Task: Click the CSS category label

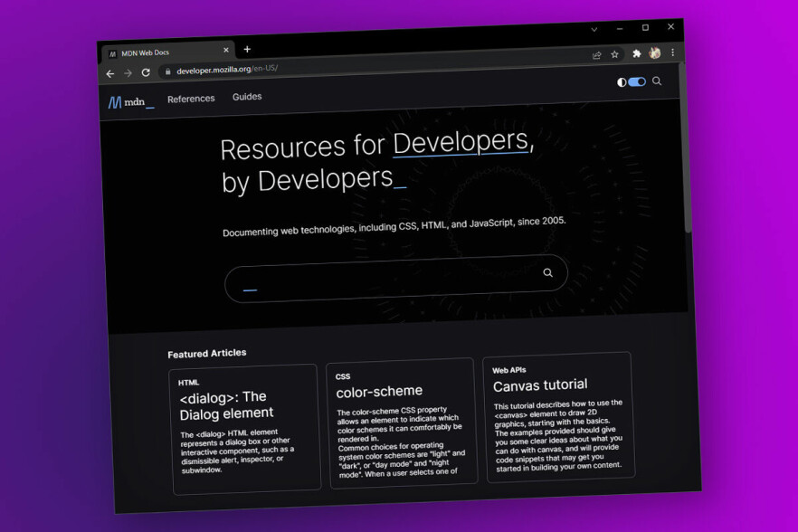Action: pos(343,376)
